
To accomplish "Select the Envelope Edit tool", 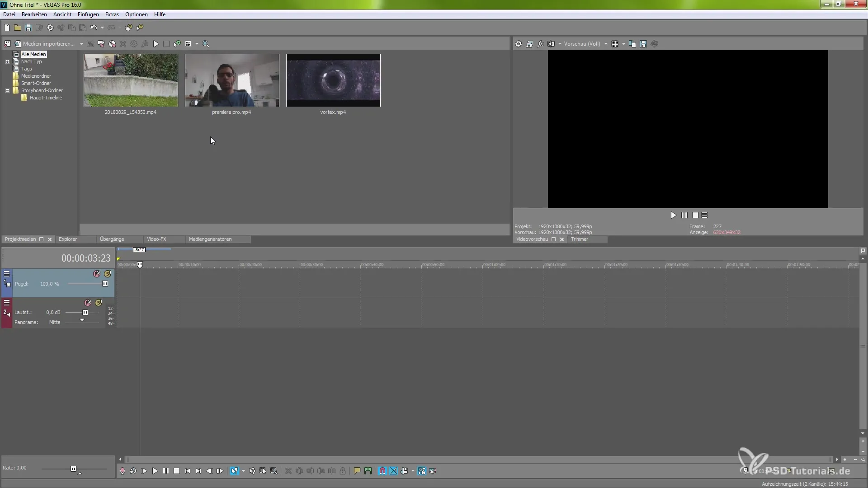I will click(252, 471).
